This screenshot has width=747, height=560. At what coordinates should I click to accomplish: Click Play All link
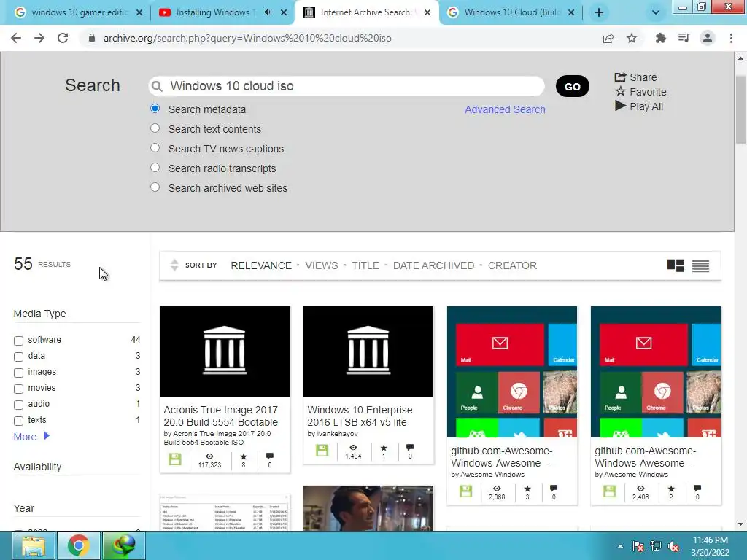pyautogui.click(x=639, y=106)
